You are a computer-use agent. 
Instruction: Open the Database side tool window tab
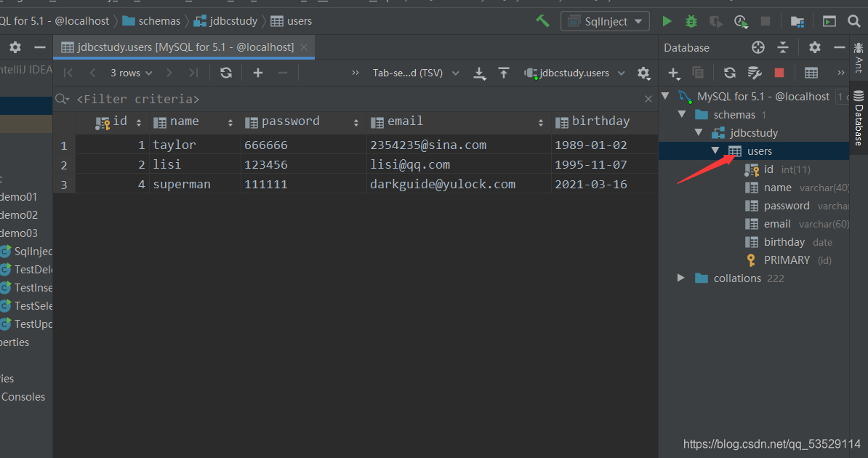pos(859,117)
